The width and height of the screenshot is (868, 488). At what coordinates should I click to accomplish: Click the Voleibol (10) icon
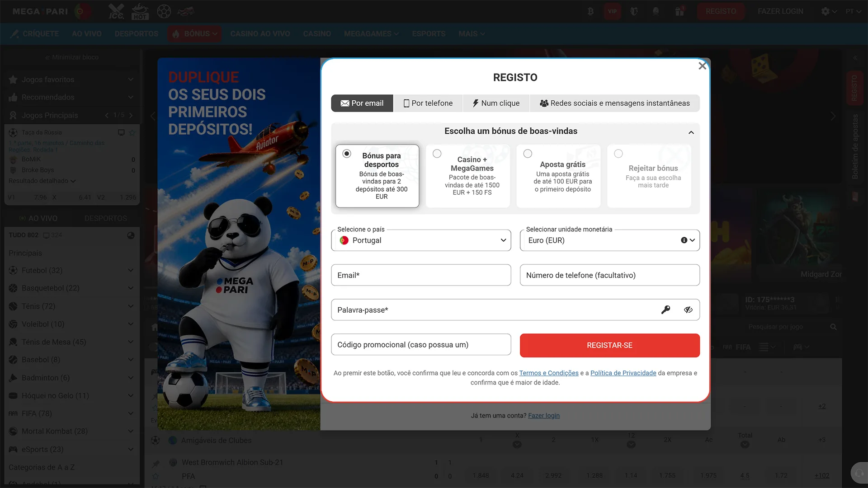tap(13, 324)
